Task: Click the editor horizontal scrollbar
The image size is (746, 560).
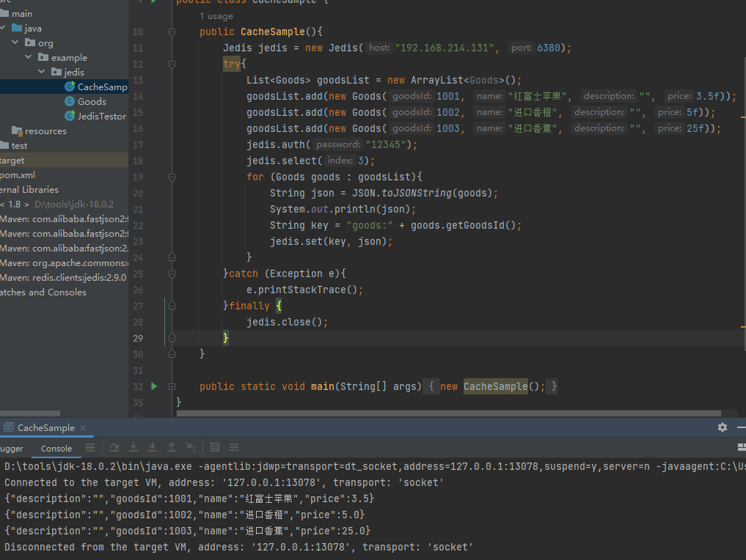Action: pyautogui.click(x=440, y=413)
